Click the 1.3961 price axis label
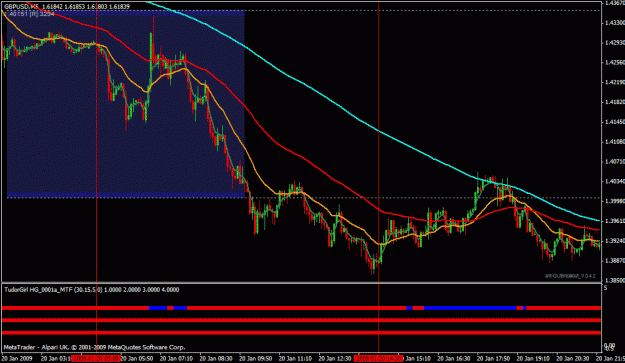This screenshot has width=625, height=363. [615, 221]
